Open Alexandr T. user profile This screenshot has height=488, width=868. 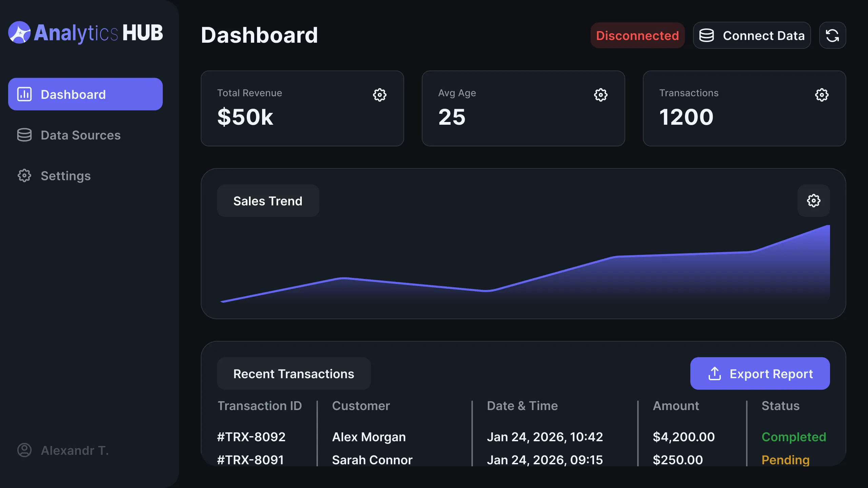[x=75, y=450]
